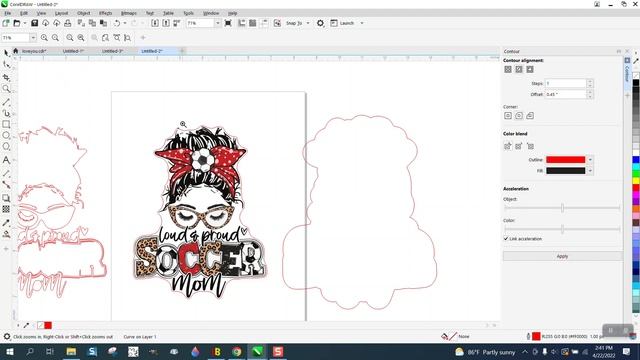Select the Crop tool
This screenshot has width=640, height=360.
pos(6,77)
